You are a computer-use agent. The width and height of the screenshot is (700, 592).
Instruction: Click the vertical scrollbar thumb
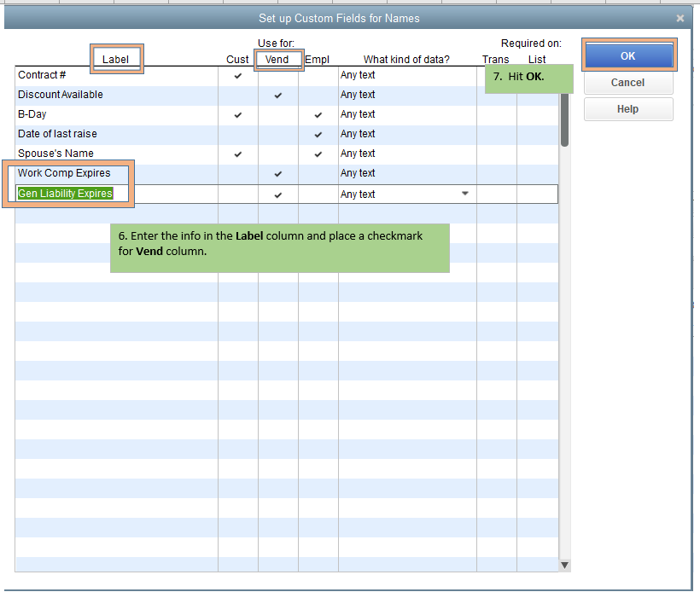pos(565,120)
